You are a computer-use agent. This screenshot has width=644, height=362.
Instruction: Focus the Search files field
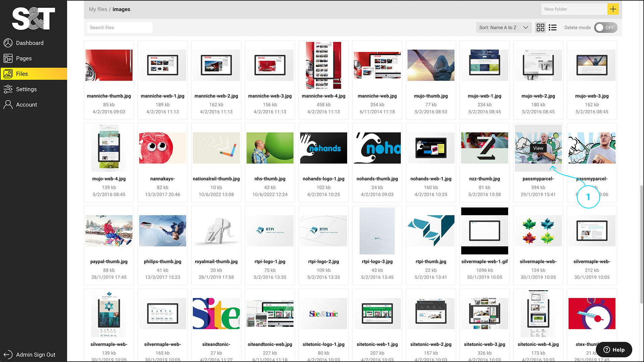pos(120,27)
